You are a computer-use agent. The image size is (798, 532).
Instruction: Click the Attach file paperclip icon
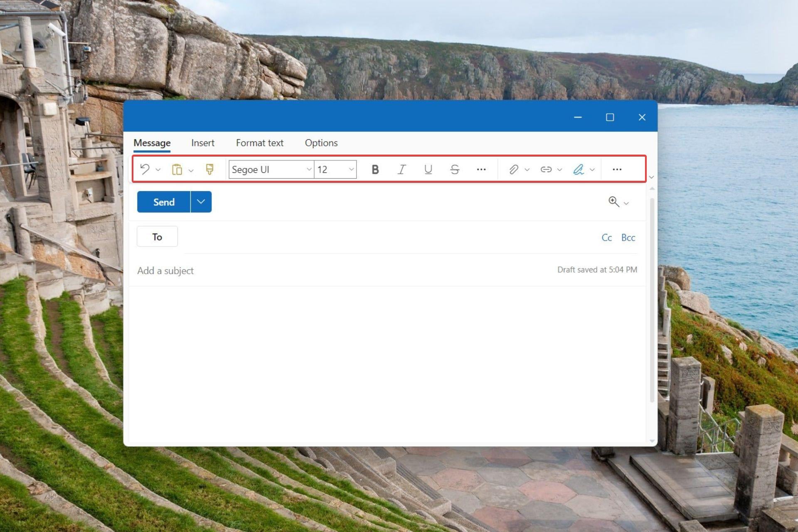point(514,169)
